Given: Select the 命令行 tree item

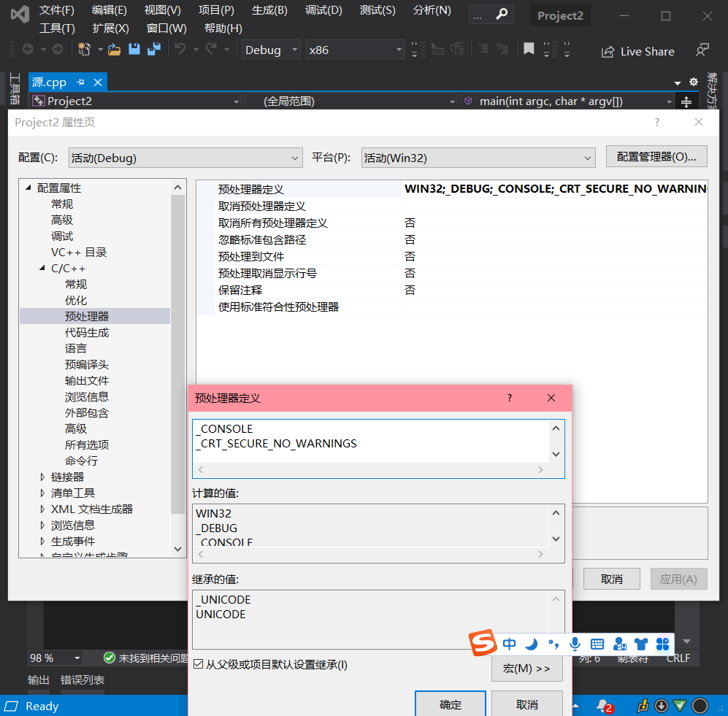Looking at the screenshot, I should 82,461.
